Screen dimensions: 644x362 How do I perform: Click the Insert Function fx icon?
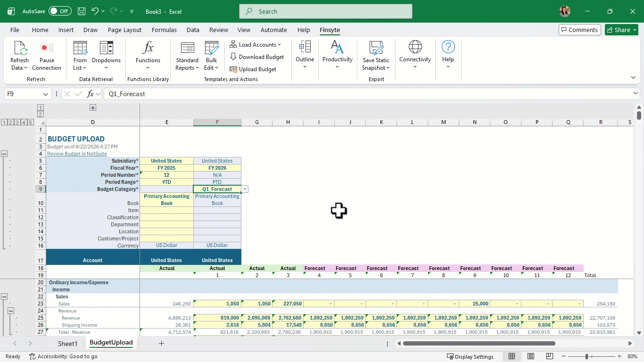(91, 94)
